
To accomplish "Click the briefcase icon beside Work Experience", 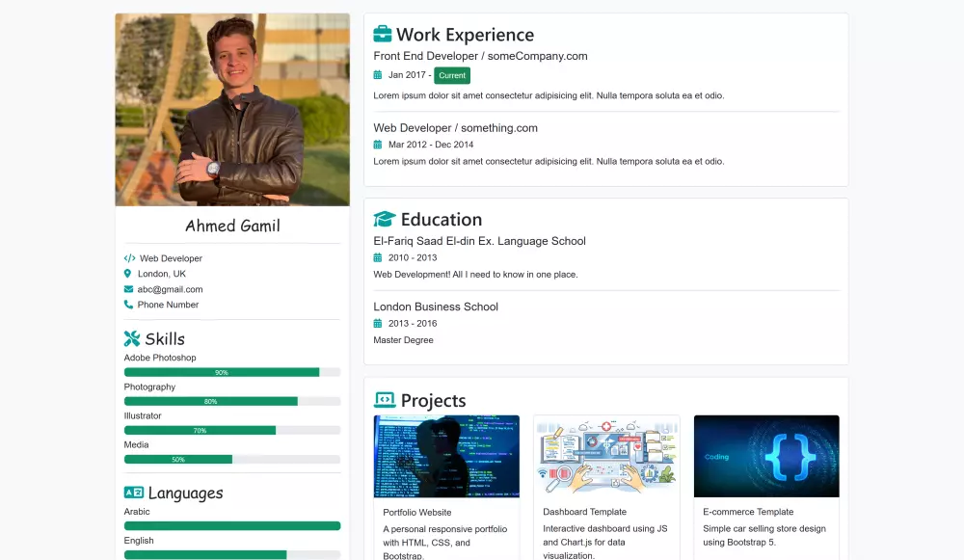I will [382, 32].
